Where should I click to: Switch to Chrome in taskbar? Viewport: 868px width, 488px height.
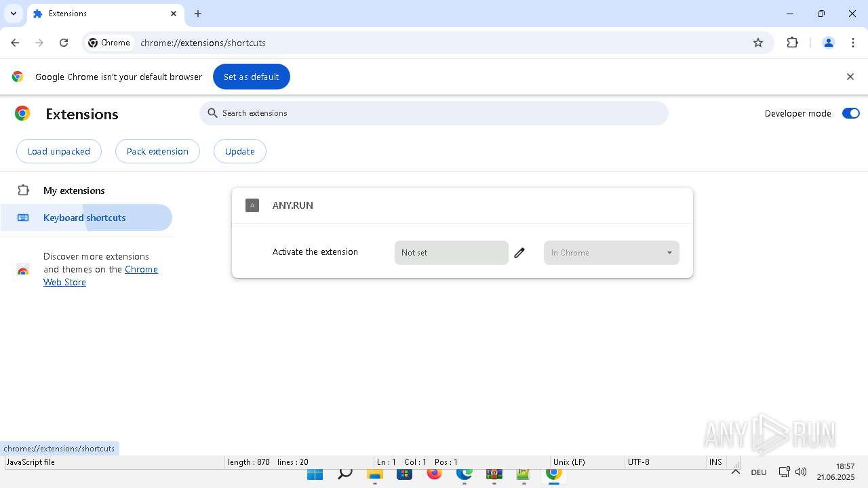554,474
